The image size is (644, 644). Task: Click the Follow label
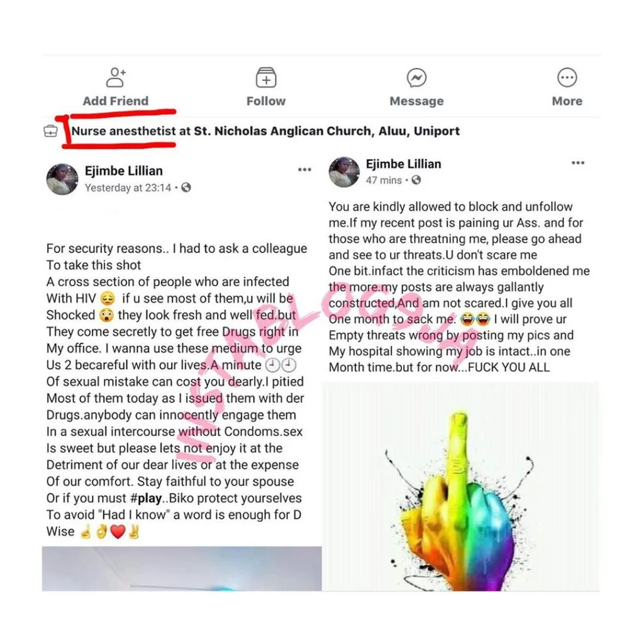(266, 101)
